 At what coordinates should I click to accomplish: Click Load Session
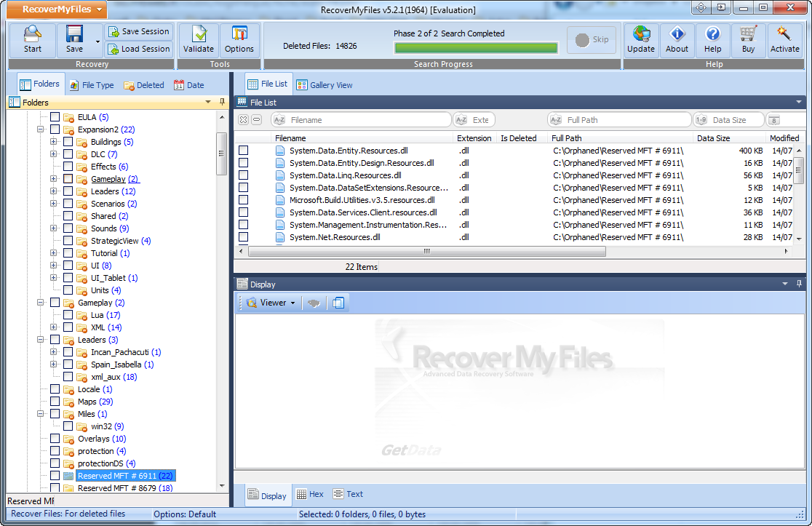point(139,49)
